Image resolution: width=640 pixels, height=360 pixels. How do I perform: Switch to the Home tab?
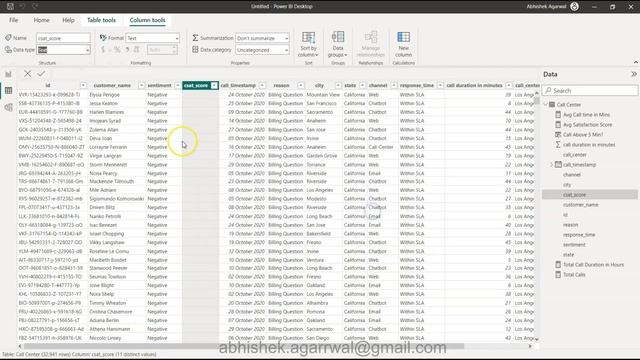(x=41, y=20)
